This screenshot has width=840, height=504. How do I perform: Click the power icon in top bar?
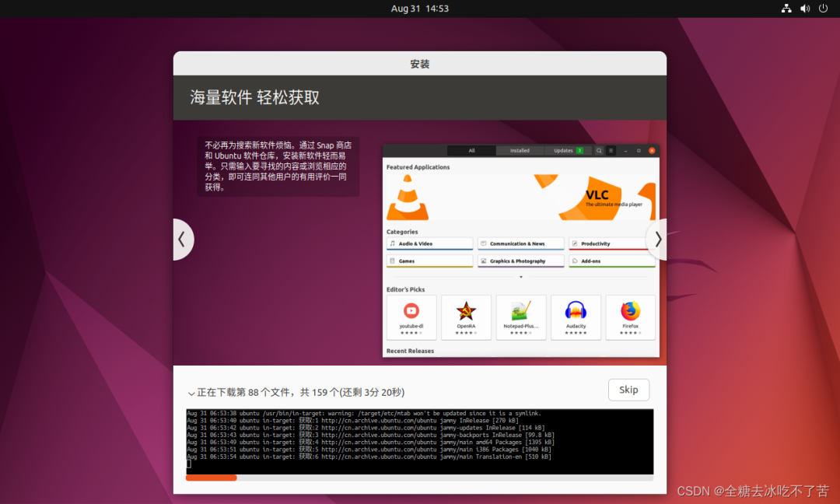[x=824, y=9]
